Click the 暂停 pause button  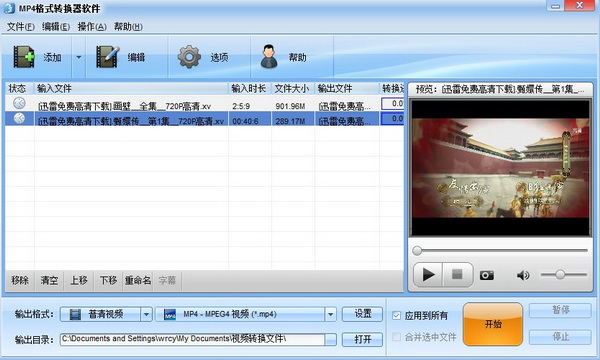(560, 310)
